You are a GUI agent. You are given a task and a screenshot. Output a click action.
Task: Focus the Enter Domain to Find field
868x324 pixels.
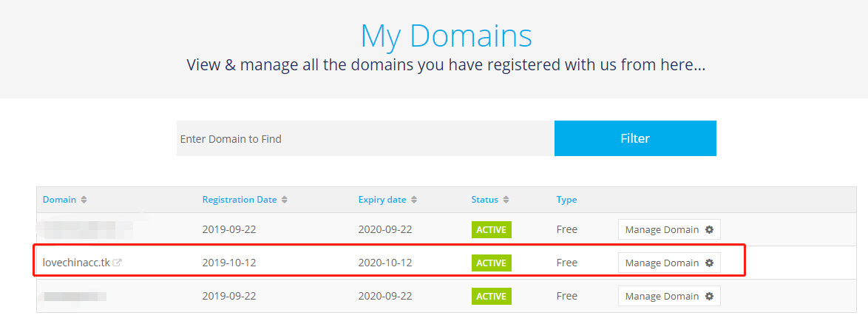[365, 138]
